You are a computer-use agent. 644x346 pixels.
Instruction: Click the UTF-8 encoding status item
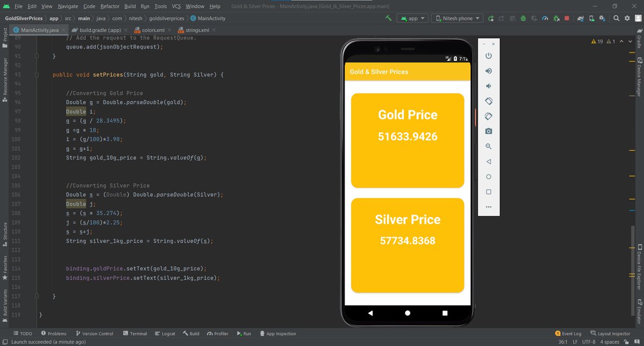(x=588, y=342)
